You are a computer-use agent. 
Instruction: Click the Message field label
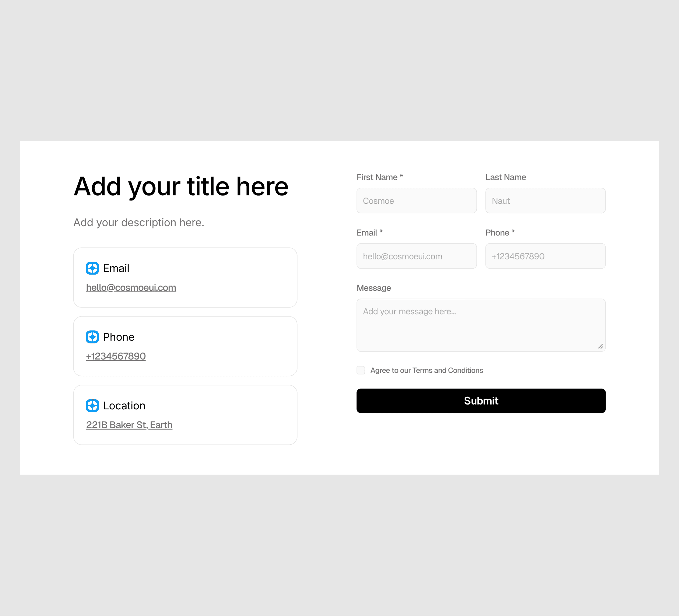tap(373, 288)
